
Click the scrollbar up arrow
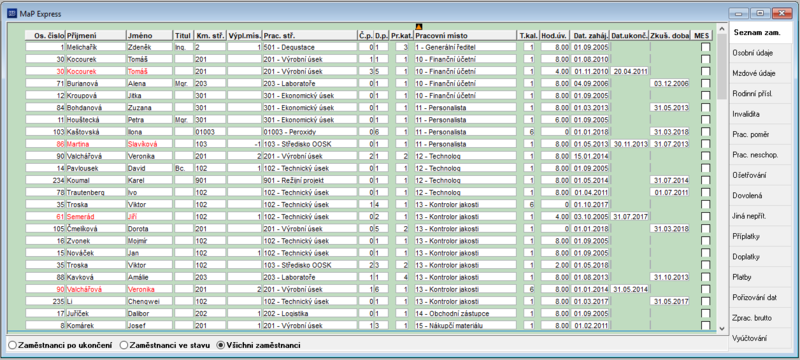pos(721,29)
